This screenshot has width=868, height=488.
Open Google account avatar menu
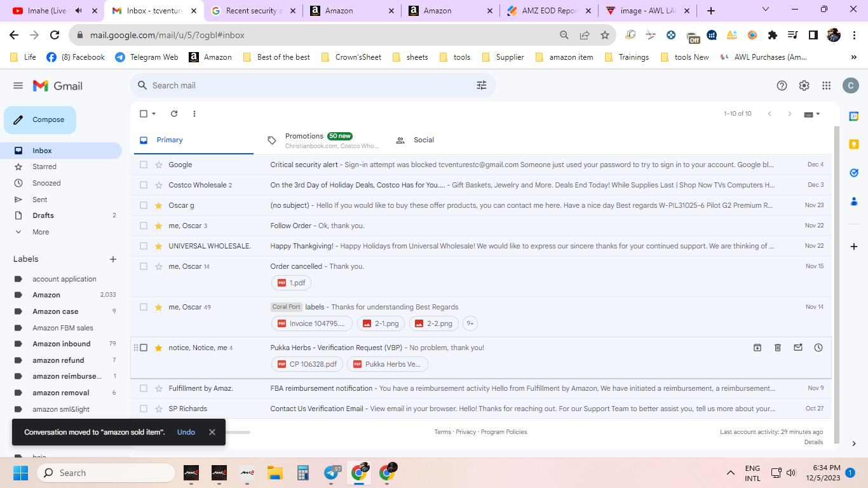coord(850,86)
